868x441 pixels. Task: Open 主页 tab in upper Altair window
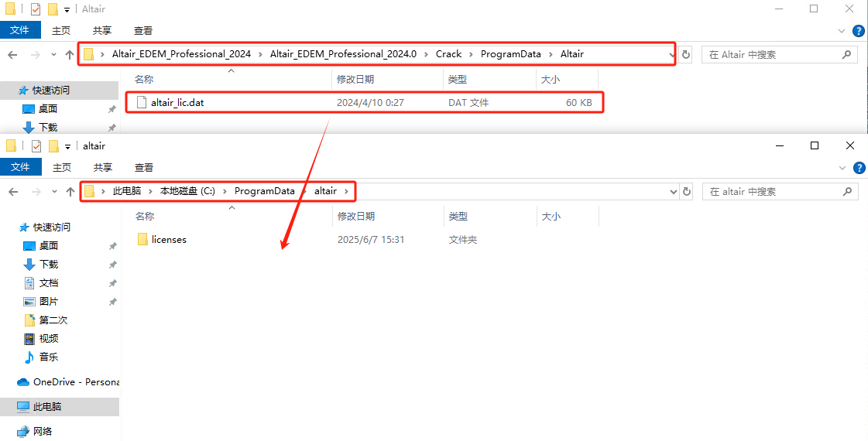(x=61, y=30)
